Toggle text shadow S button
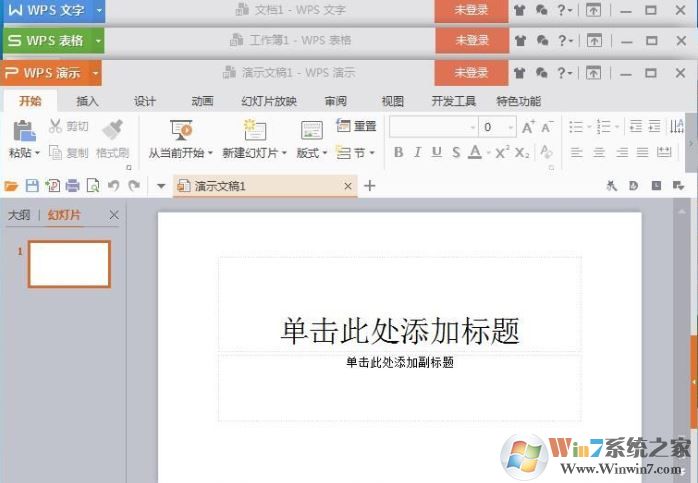The image size is (698, 483). (456, 152)
